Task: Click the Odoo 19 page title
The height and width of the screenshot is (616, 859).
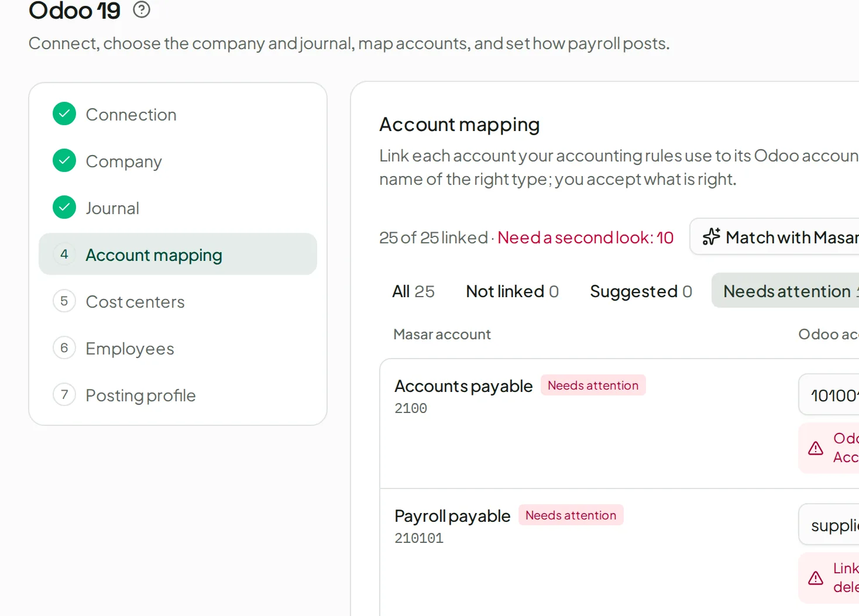Action: [x=75, y=11]
